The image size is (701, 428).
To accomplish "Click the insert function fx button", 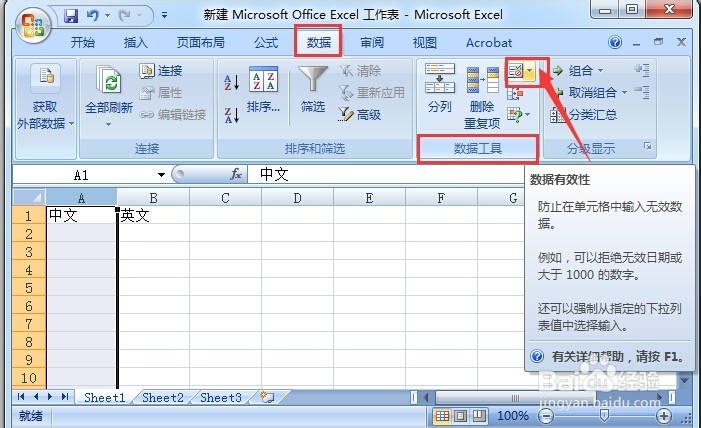I will tap(236, 174).
